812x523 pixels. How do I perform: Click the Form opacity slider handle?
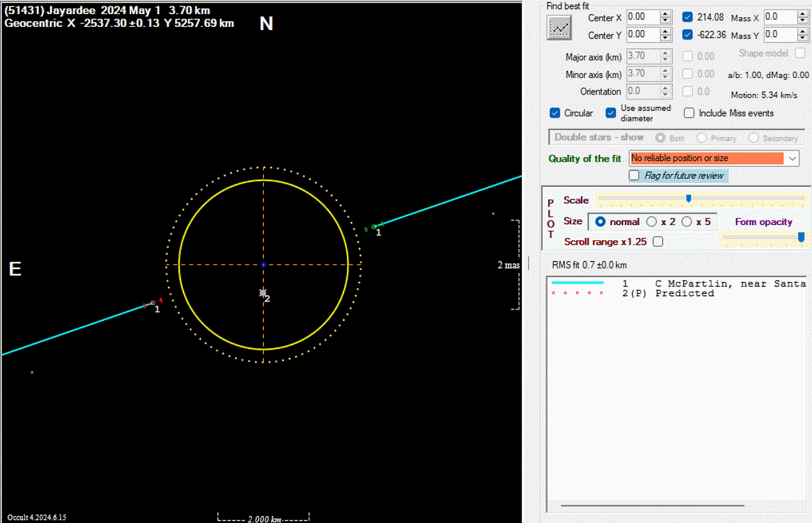coord(801,237)
